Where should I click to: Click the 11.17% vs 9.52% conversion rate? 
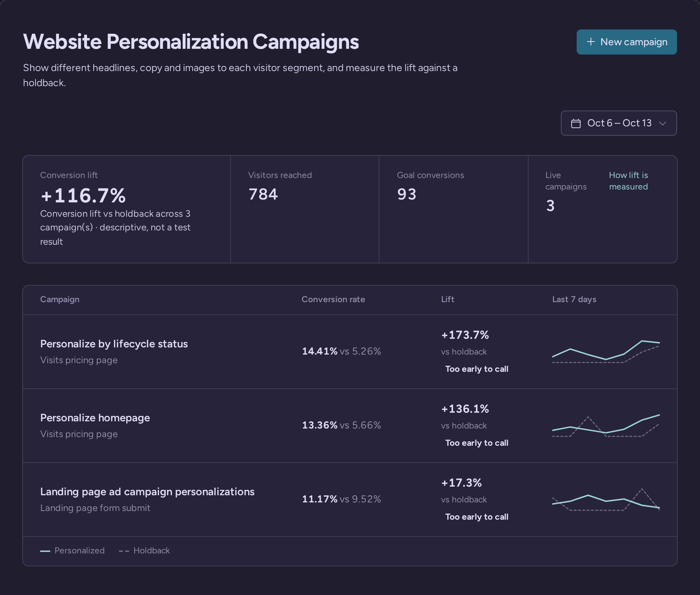pyautogui.click(x=341, y=499)
